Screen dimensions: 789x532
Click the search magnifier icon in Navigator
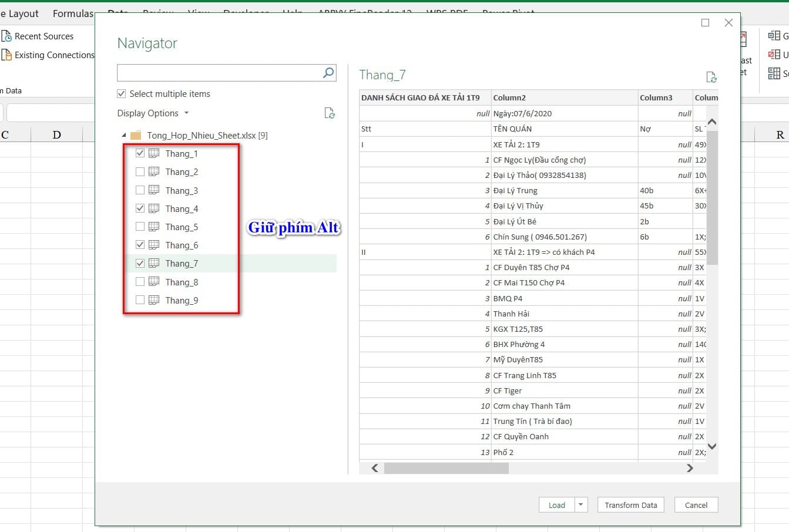(x=328, y=73)
